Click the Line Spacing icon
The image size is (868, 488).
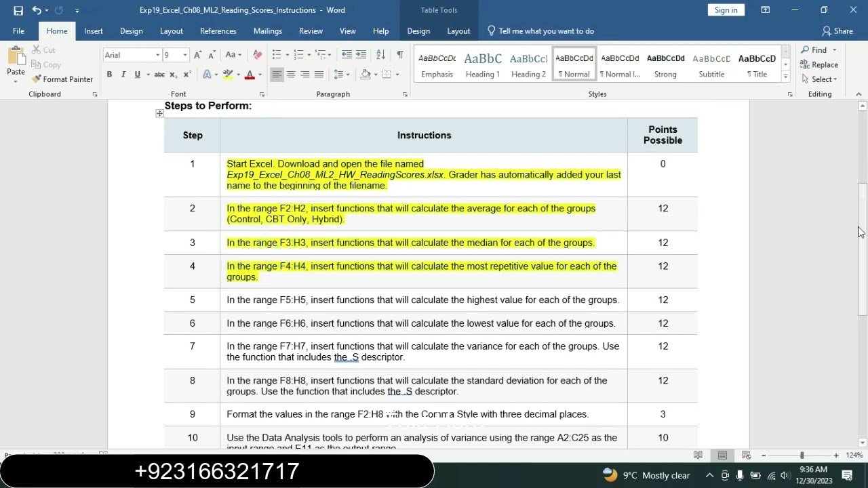pos(338,75)
